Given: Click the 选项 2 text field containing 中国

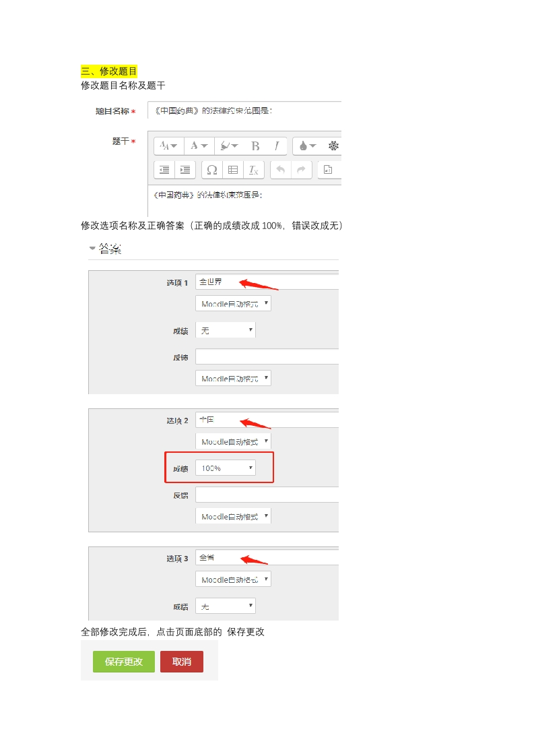Looking at the screenshot, I should (x=267, y=420).
